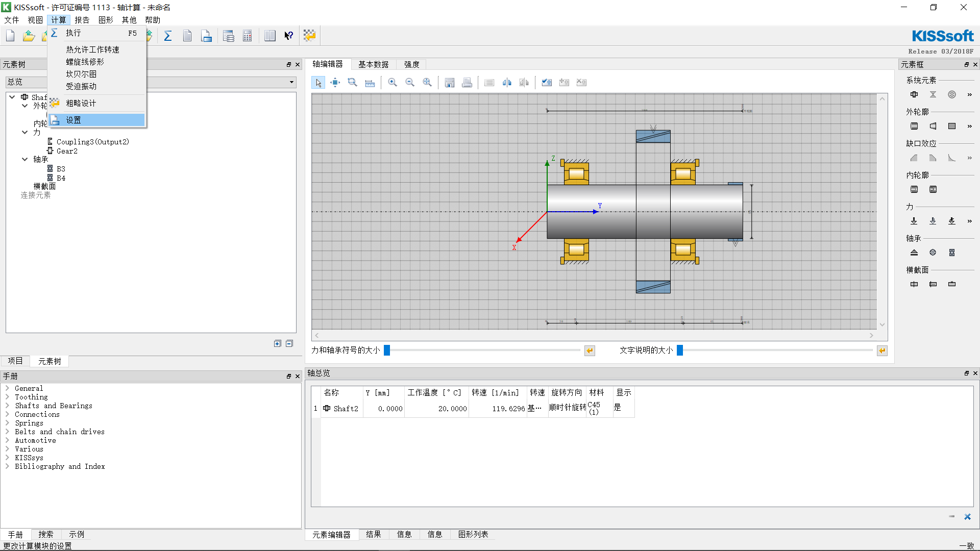This screenshot has width=980, height=551.
Task: Add a general support bearing
Action: tap(914, 253)
